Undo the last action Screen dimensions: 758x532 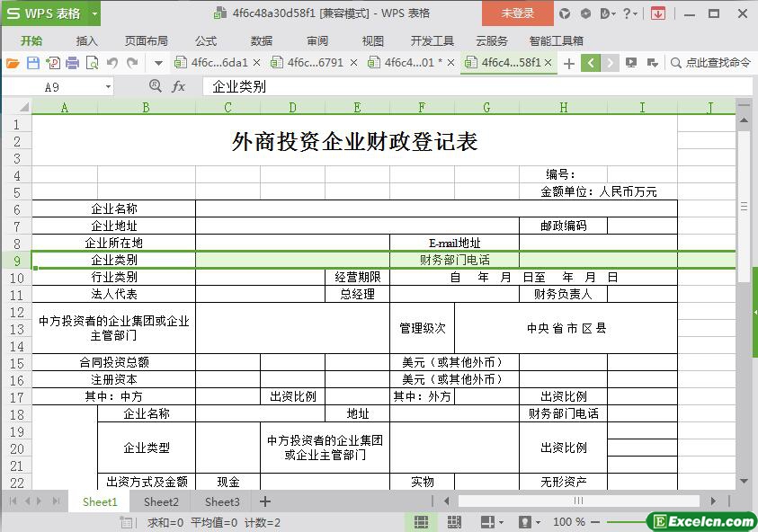tap(112, 63)
